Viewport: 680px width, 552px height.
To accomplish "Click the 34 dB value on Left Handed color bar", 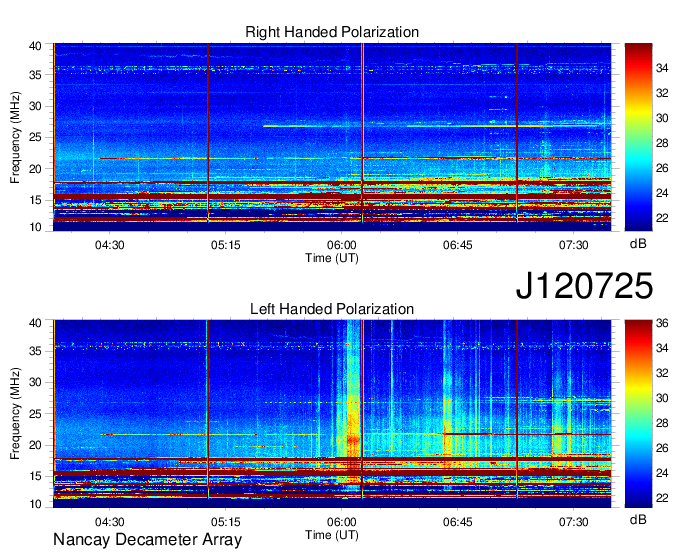I will (662, 348).
